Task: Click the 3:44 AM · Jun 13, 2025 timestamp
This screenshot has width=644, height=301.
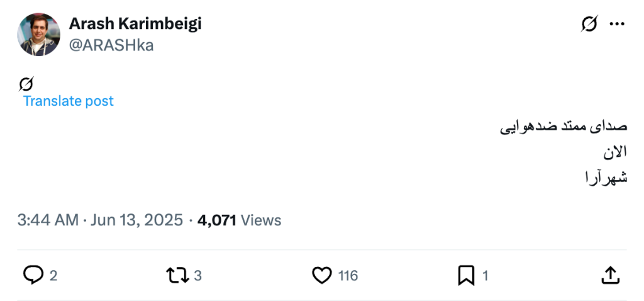Action: tap(100, 220)
